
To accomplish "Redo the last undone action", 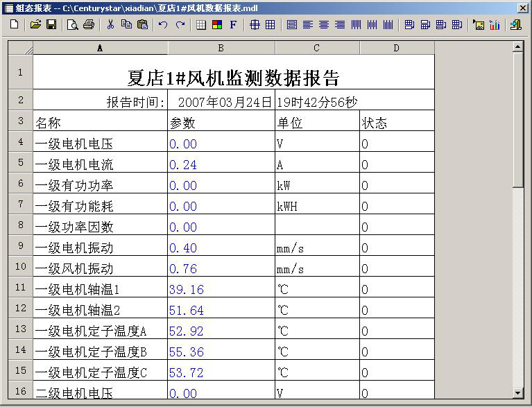I will [x=180, y=25].
